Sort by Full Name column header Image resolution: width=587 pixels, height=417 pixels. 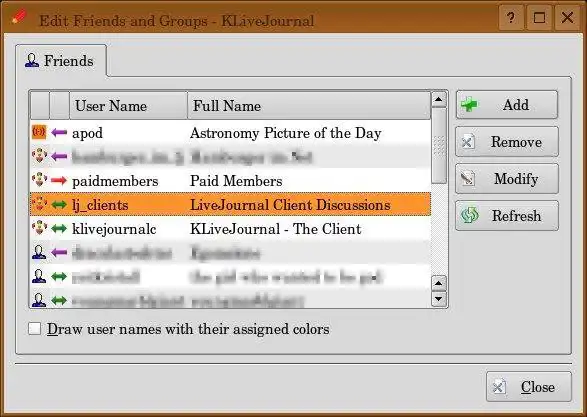pyautogui.click(x=309, y=106)
